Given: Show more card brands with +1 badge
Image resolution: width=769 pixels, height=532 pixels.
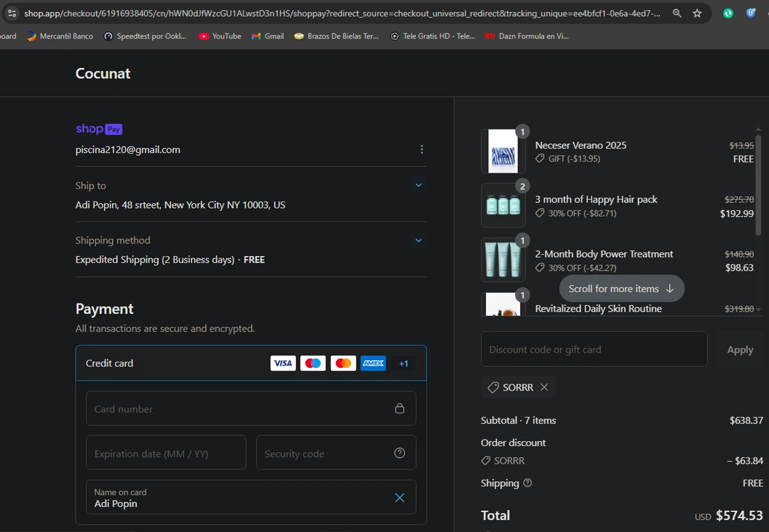Looking at the screenshot, I should pos(403,363).
